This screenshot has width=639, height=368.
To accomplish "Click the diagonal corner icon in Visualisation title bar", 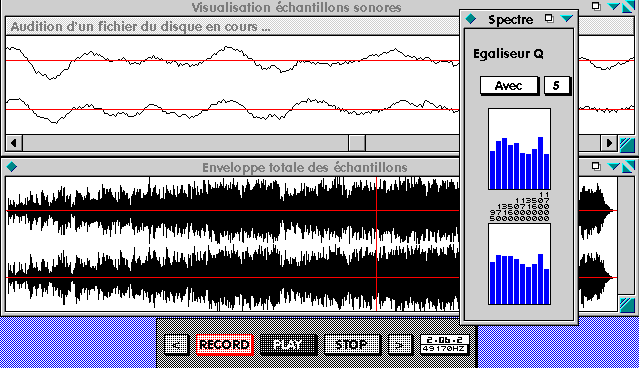I will click(628, 7).
